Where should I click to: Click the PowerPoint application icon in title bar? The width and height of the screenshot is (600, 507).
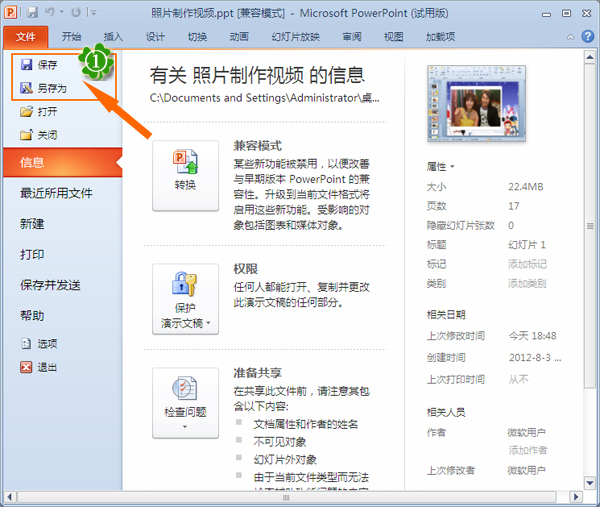point(10,13)
